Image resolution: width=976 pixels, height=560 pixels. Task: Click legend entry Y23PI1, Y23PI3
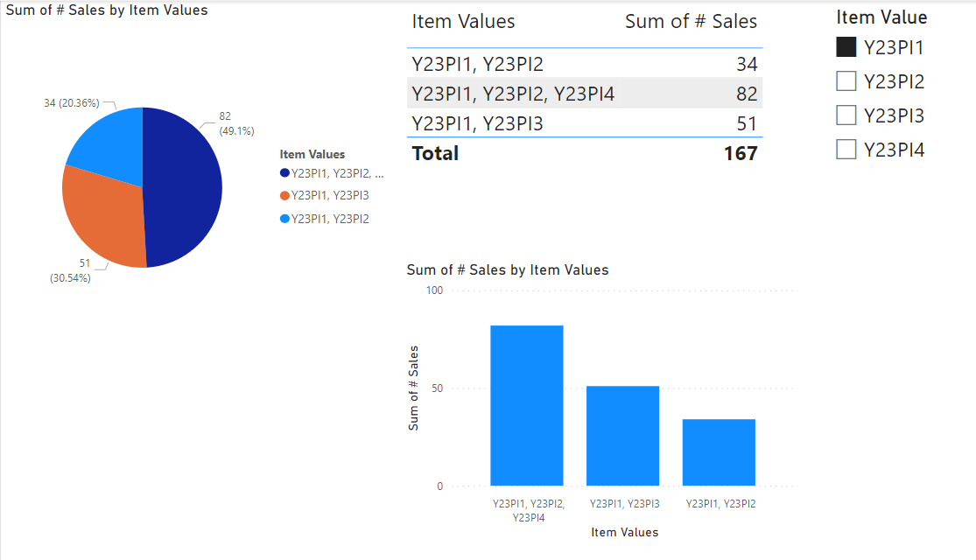point(330,195)
